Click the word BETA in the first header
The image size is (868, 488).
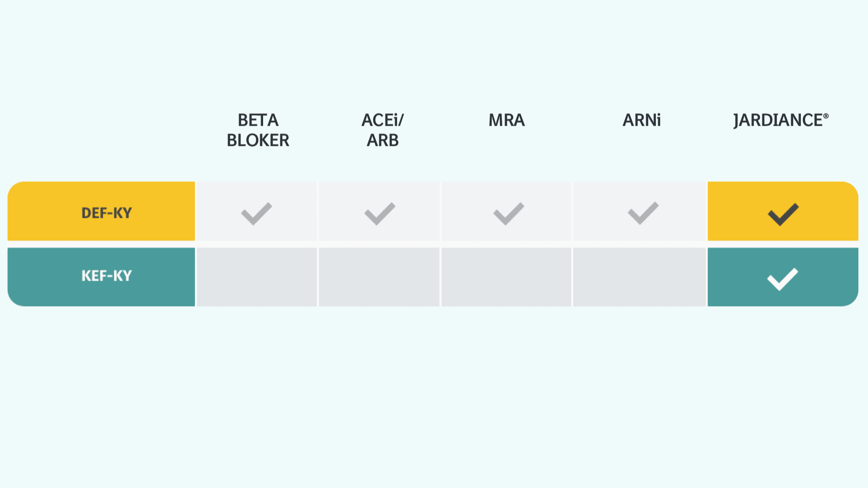258,120
